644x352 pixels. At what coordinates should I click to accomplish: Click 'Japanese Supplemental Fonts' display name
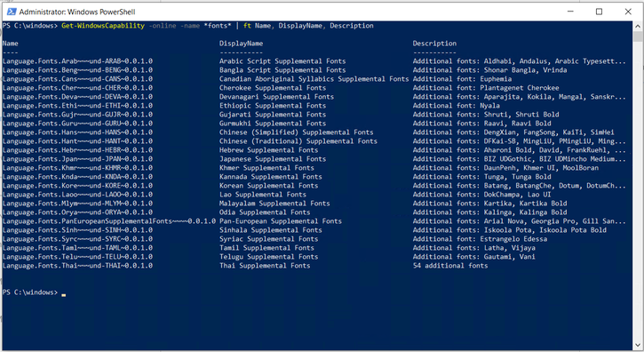coord(273,159)
